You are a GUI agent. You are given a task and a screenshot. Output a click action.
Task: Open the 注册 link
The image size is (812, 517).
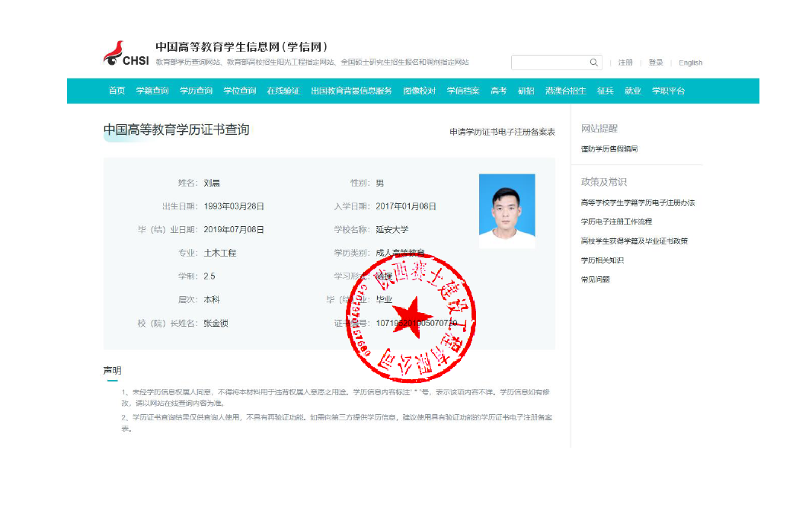tap(625, 62)
